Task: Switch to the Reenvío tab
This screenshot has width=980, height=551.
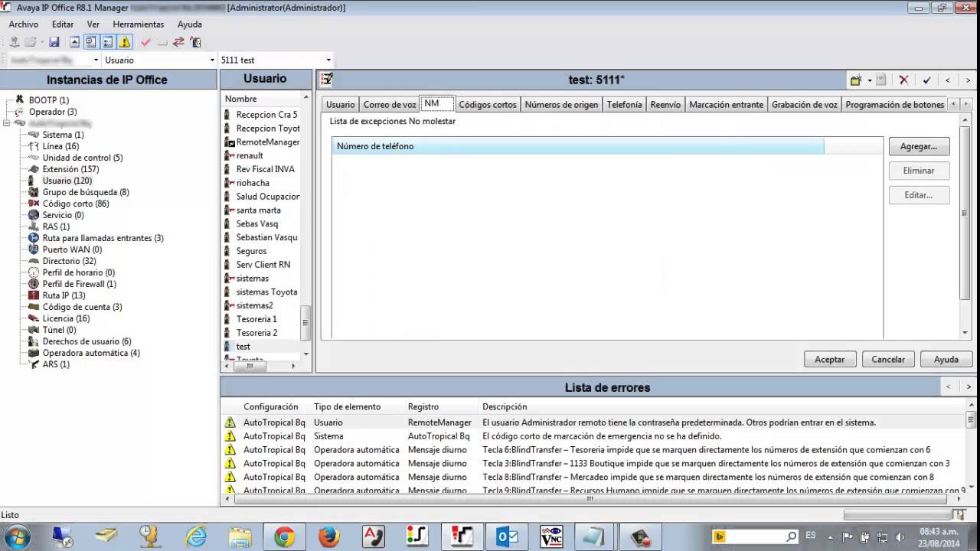Action: pyautogui.click(x=665, y=105)
